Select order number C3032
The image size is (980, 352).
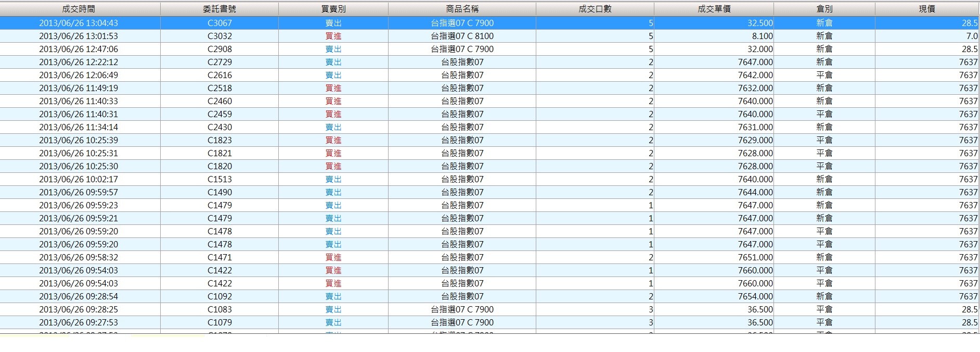[220, 36]
